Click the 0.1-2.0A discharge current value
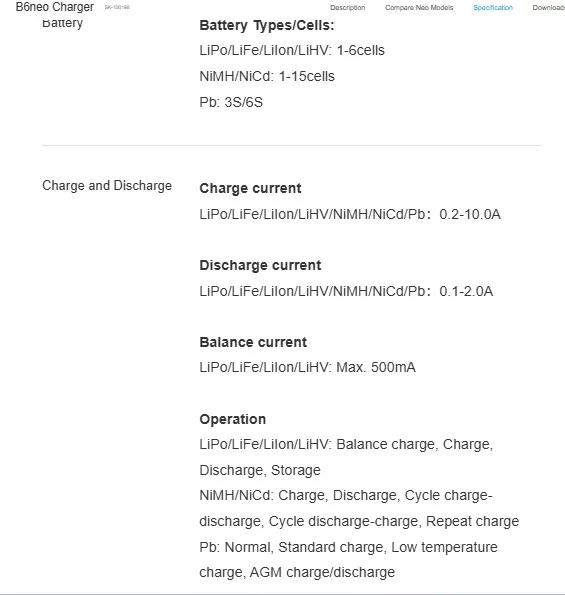The width and height of the screenshot is (565, 595). (466, 291)
